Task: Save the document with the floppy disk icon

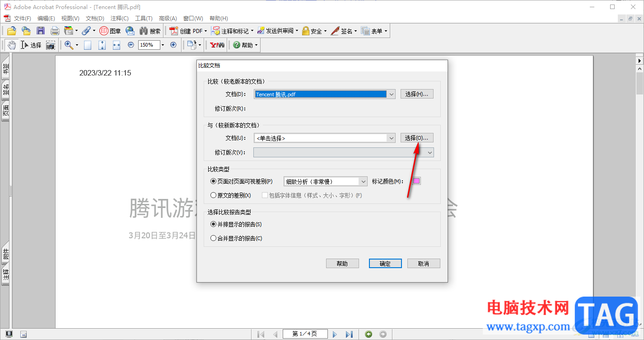Action: (x=41, y=31)
